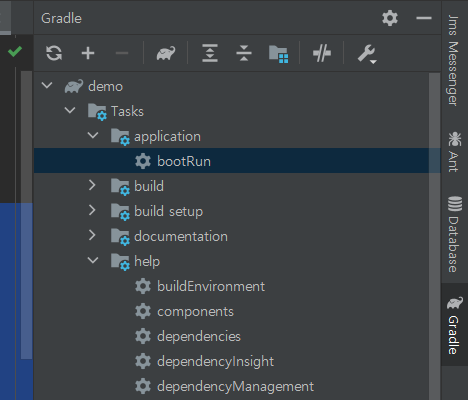468x400 pixels.
Task: Hide the Gradle tool window
Action: click(x=424, y=18)
